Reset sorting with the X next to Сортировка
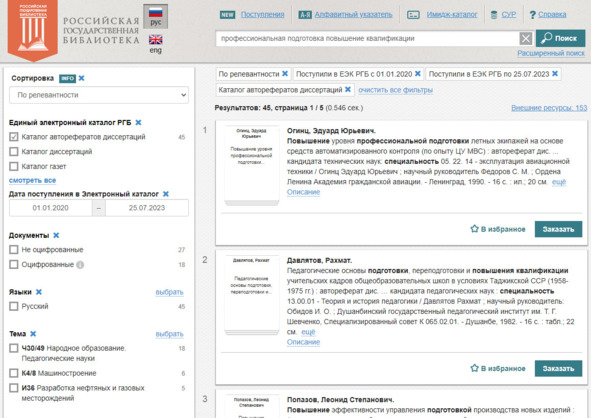The height and width of the screenshot is (418, 591). [x=81, y=78]
